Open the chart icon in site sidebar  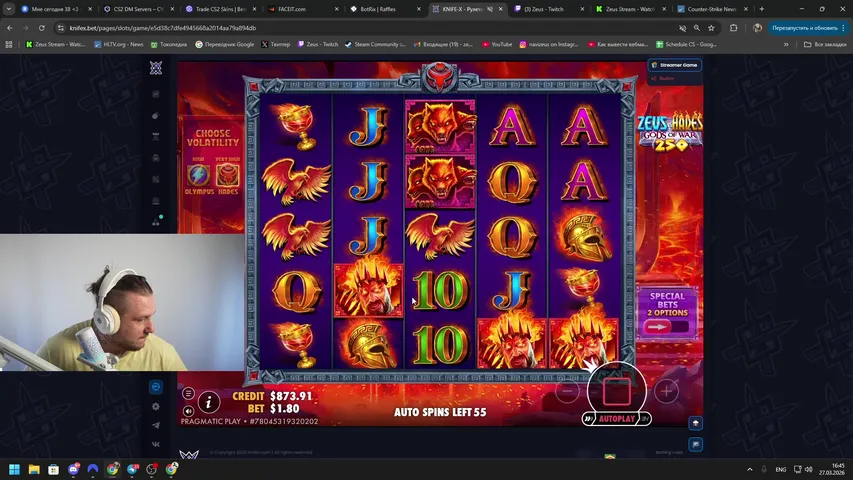(156, 94)
